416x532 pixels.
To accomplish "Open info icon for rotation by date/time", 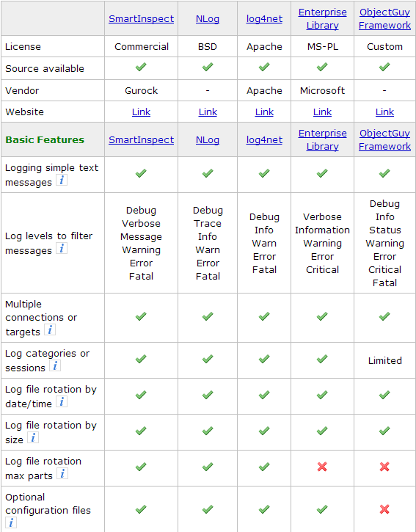I will click(x=62, y=401).
